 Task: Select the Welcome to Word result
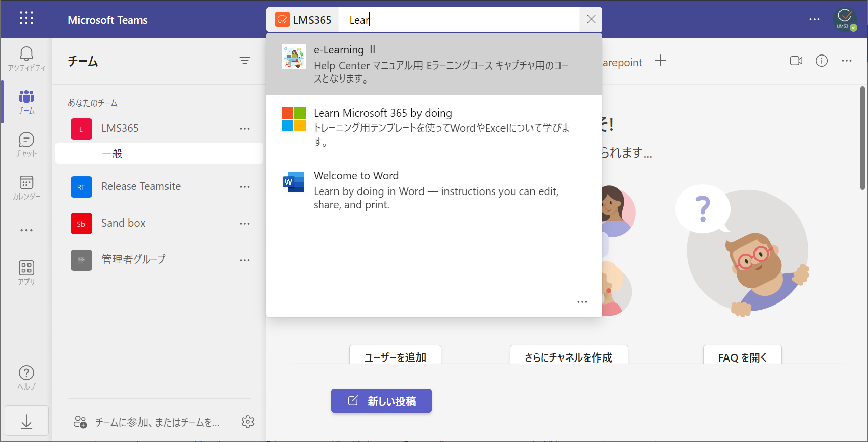[434, 189]
